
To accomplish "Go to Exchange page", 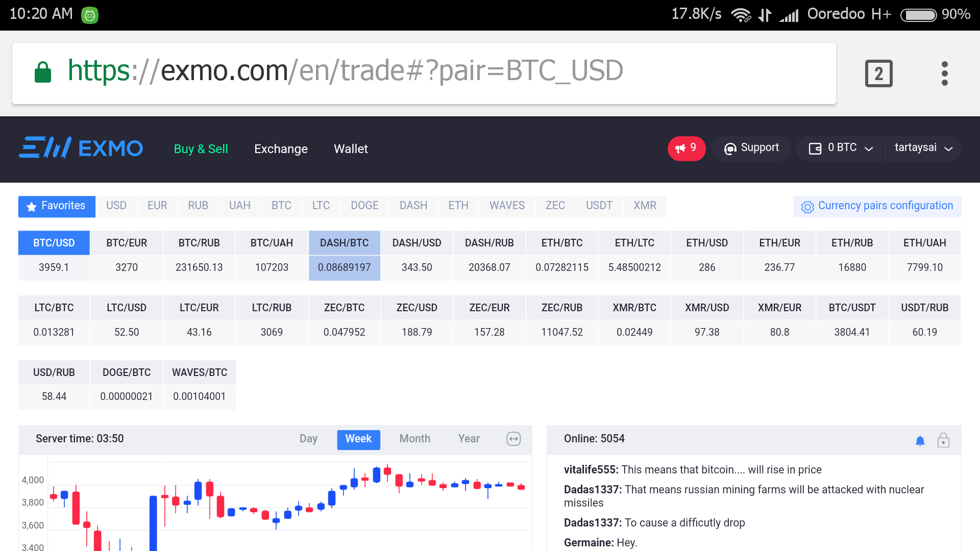I will tap(281, 149).
